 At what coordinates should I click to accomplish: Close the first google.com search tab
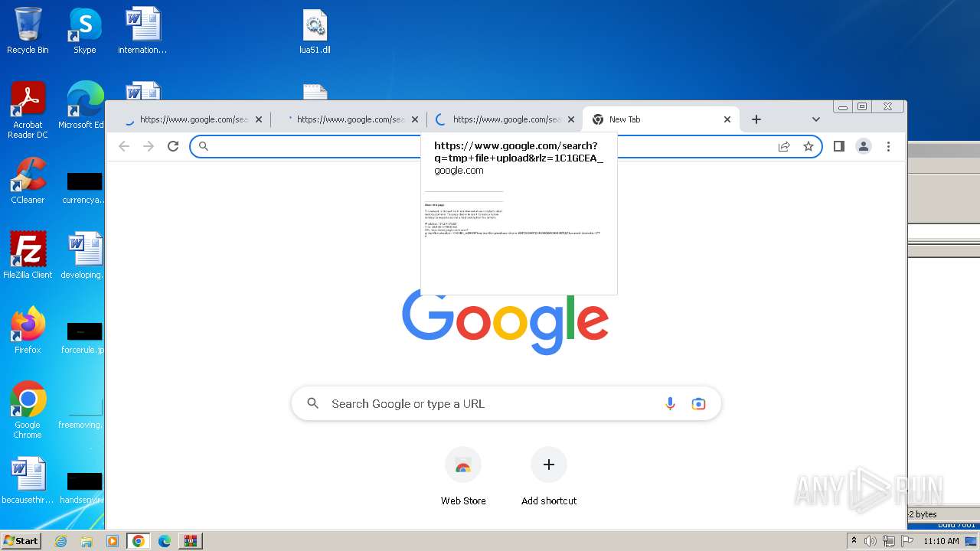tap(259, 119)
